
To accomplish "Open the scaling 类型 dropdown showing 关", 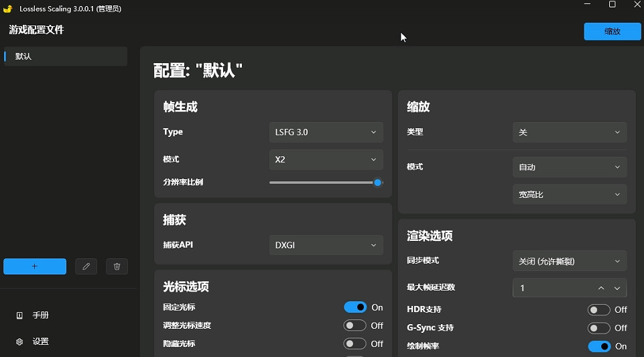I will coord(570,132).
